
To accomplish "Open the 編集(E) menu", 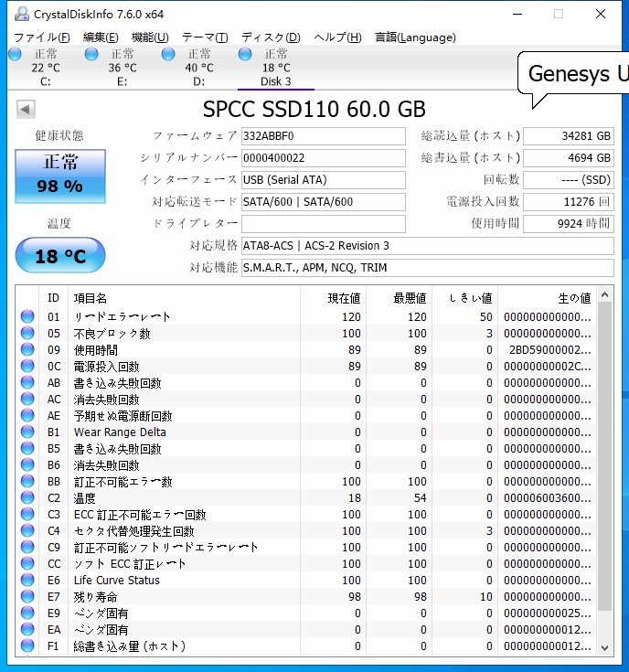I will (x=101, y=37).
